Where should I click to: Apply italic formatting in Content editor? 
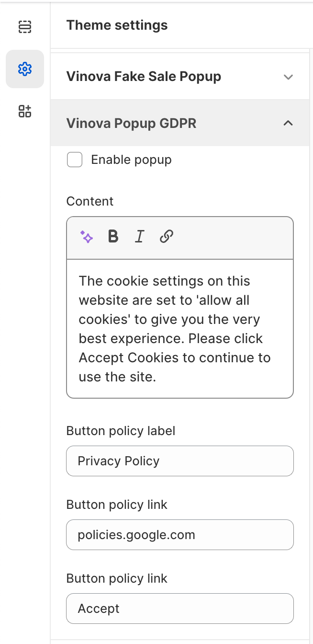(139, 237)
